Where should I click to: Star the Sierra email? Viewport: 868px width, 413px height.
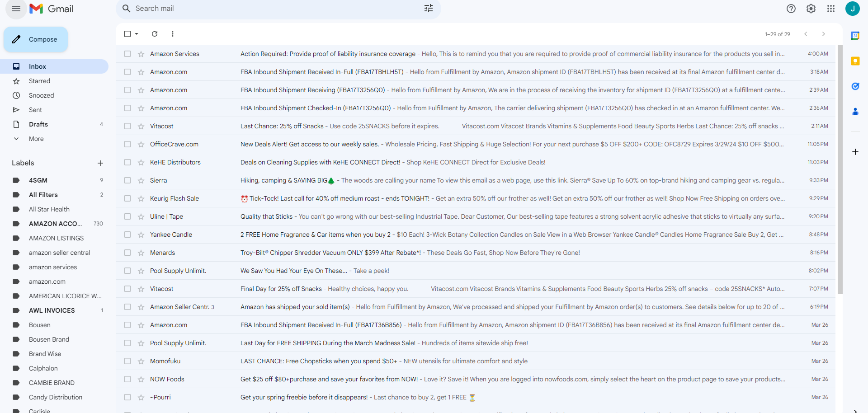click(141, 180)
